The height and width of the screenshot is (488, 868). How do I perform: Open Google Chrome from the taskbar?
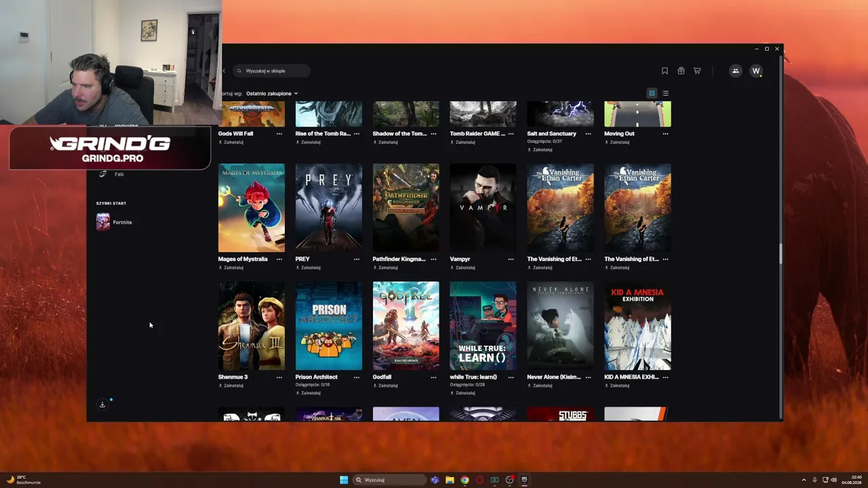point(465,480)
